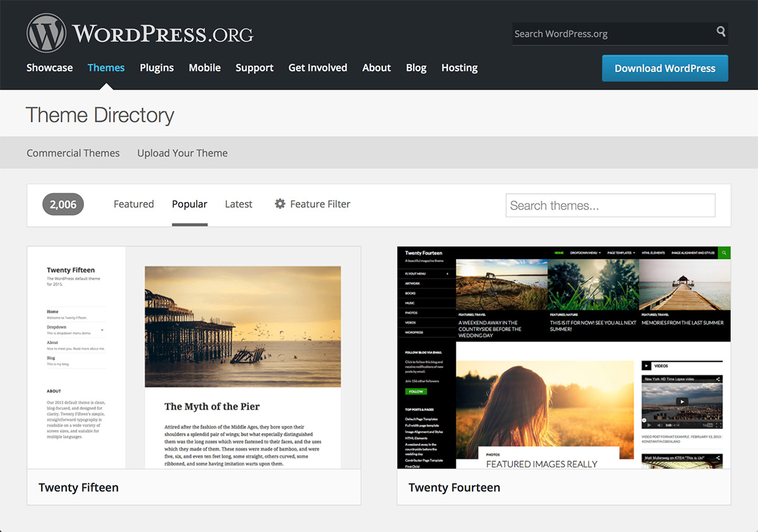Click the WordPress.org logo

point(140,33)
